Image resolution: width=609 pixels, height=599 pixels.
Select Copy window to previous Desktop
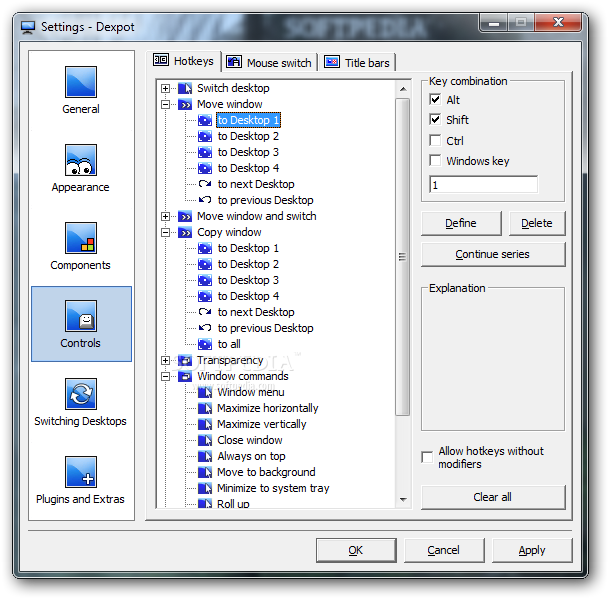(266, 328)
